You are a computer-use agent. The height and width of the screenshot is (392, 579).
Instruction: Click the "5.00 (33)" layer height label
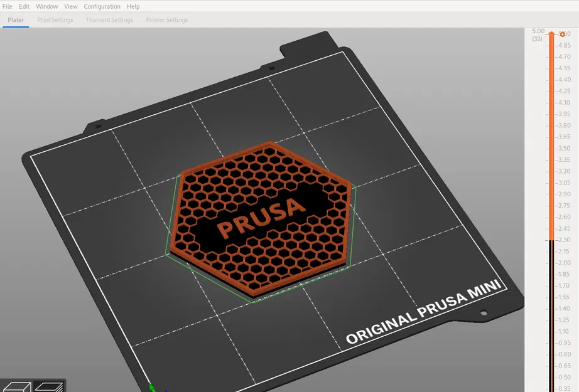tap(538, 34)
